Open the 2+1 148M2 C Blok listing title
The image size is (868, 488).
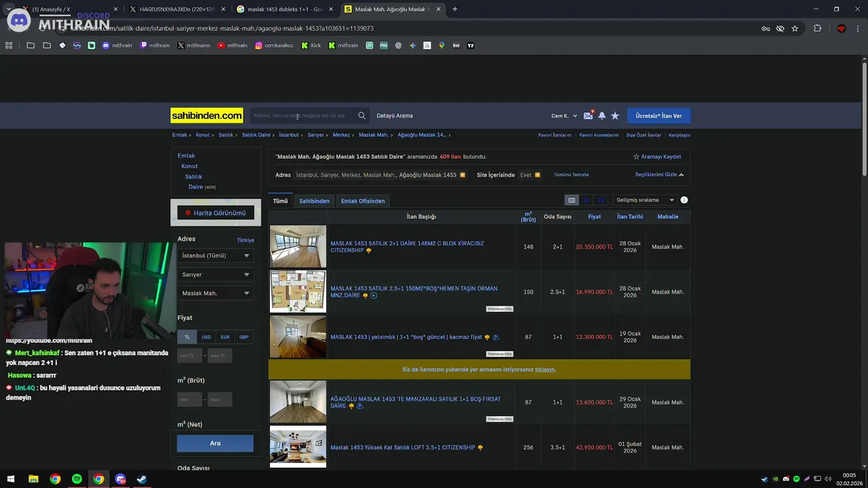coord(407,247)
